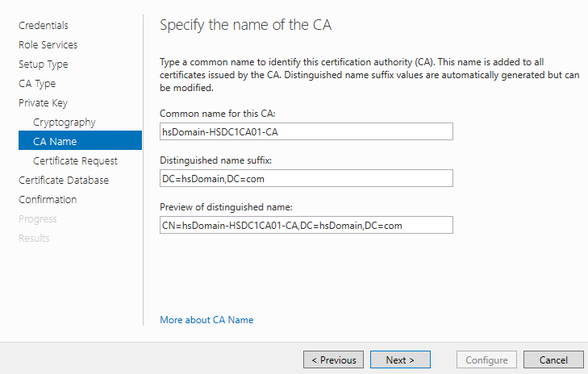Select the highlighted CA Name step
This screenshot has height=374, width=588.
(80, 140)
